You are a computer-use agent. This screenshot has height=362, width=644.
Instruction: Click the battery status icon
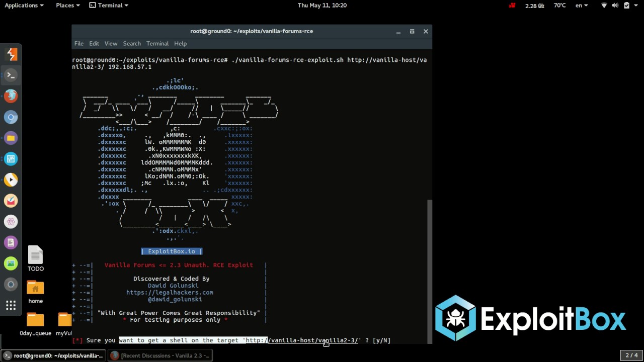pos(626,6)
